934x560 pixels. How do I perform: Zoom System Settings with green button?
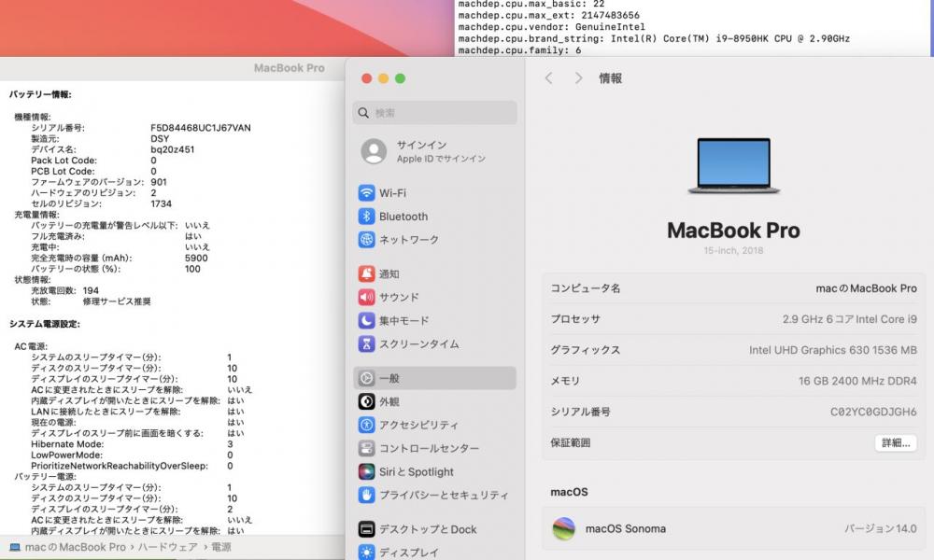[x=401, y=78]
